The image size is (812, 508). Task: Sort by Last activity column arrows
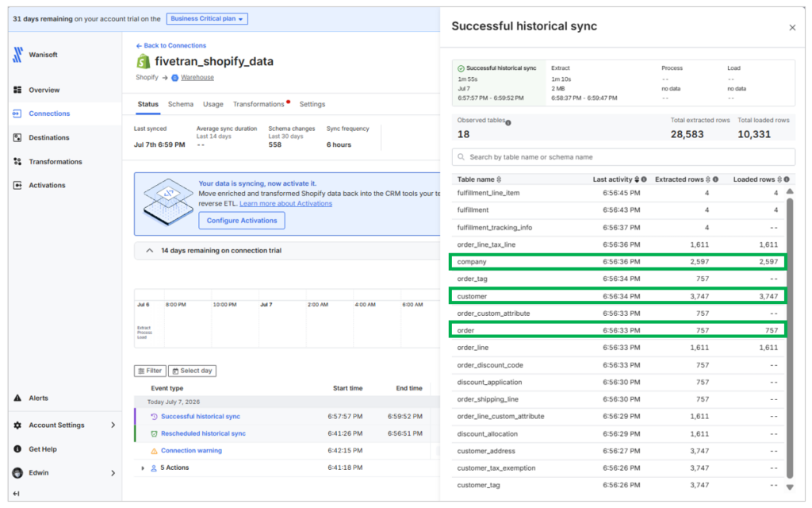pyautogui.click(x=637, y=179)
